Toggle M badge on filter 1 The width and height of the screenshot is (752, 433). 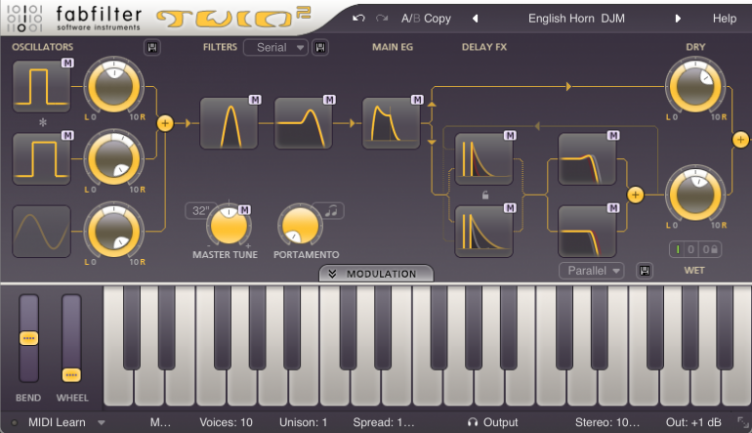pos(255,100)
